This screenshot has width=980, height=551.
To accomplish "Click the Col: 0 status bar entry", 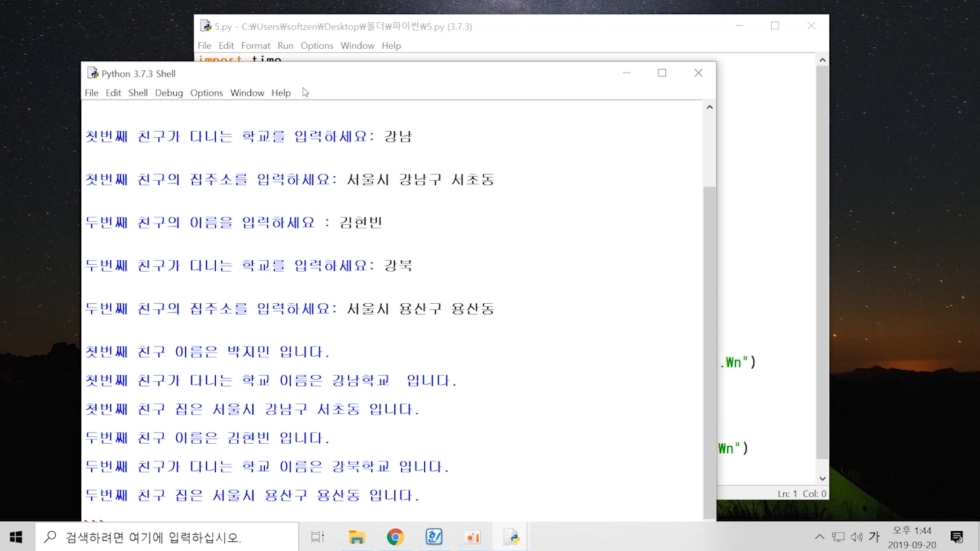I will pos(814,494).
